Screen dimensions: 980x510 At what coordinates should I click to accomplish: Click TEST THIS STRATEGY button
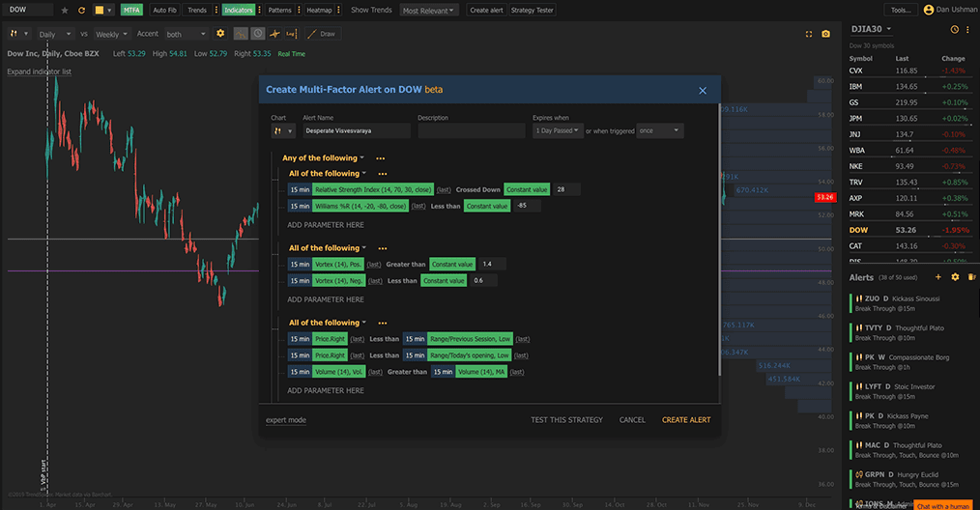(567, 420)
